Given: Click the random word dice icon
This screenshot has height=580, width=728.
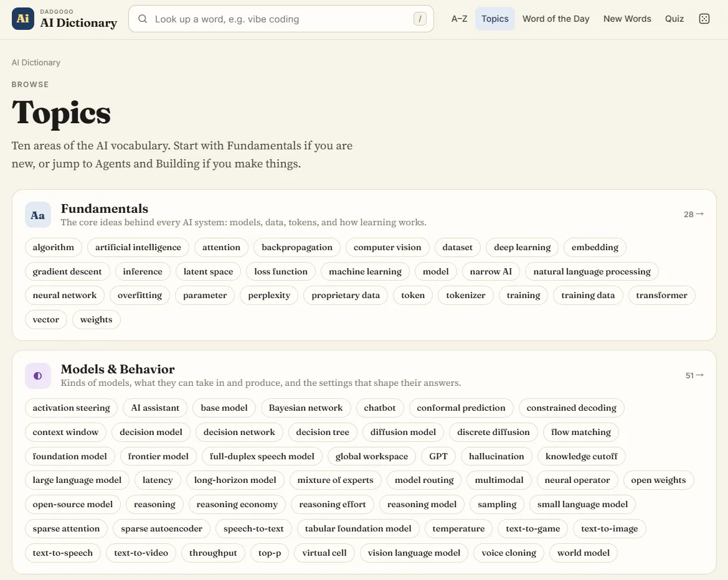Looking at the screenshot, I should [704, 19].
